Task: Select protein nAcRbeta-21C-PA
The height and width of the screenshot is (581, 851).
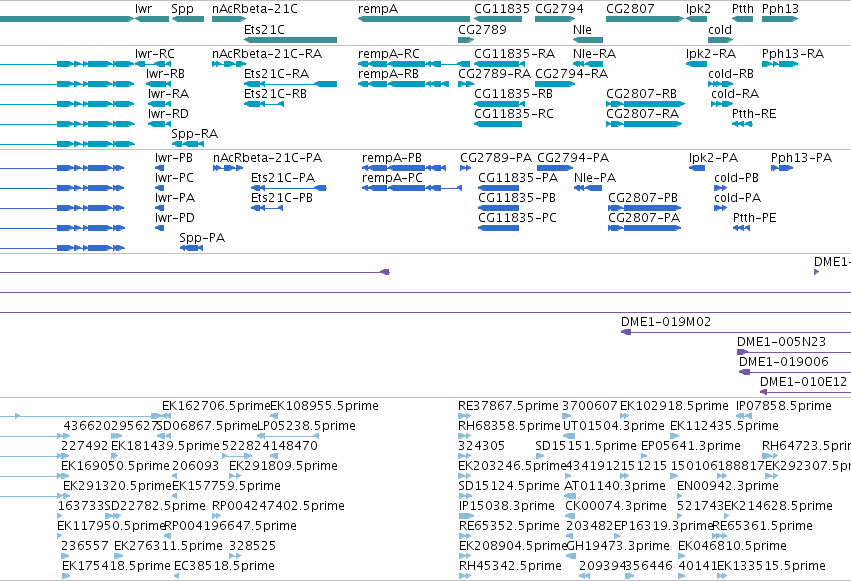Action: click(x=228, y=168)
